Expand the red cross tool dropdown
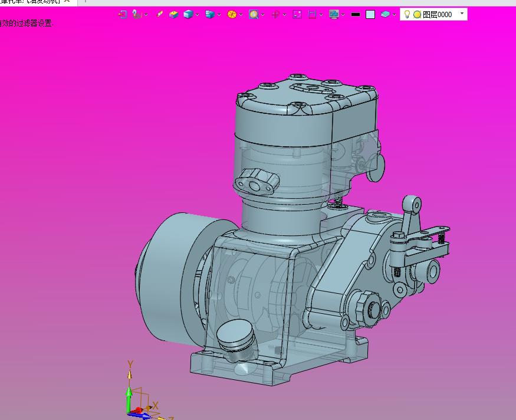516x420 pixels. pyautogui.click(x=285, y=15)
